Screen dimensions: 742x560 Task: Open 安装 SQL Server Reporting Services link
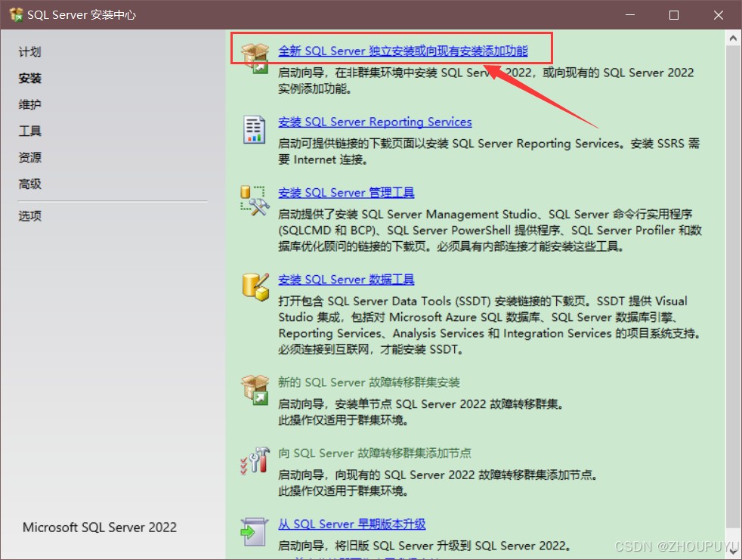pyautogui.click(x=375, y=122)
